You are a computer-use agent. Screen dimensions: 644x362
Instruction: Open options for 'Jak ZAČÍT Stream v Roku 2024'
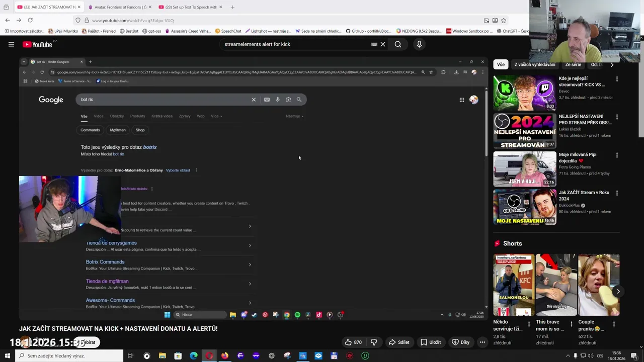[x=617, y=193]
